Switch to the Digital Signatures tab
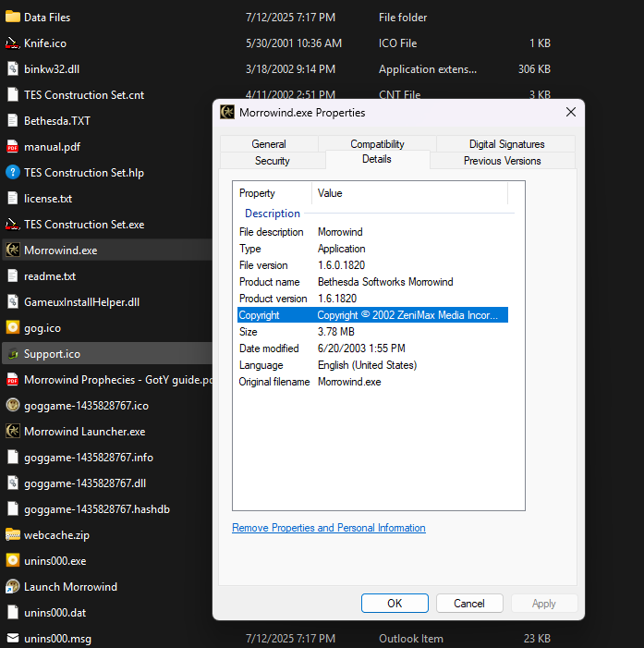 (506, 144)
